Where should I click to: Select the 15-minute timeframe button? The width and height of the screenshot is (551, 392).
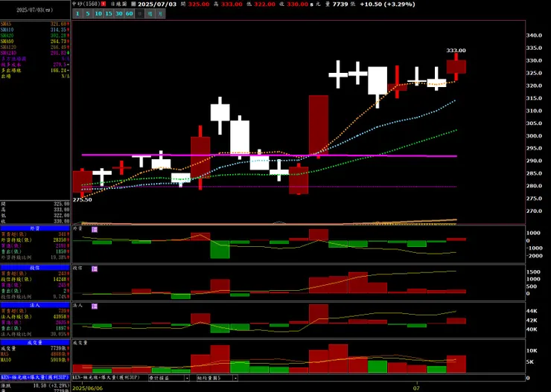[109, 13]
